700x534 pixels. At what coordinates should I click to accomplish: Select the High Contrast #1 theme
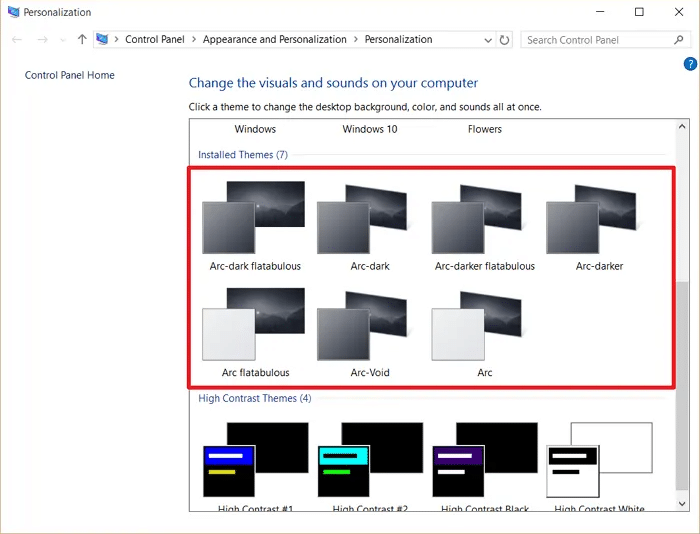point(254,460)
